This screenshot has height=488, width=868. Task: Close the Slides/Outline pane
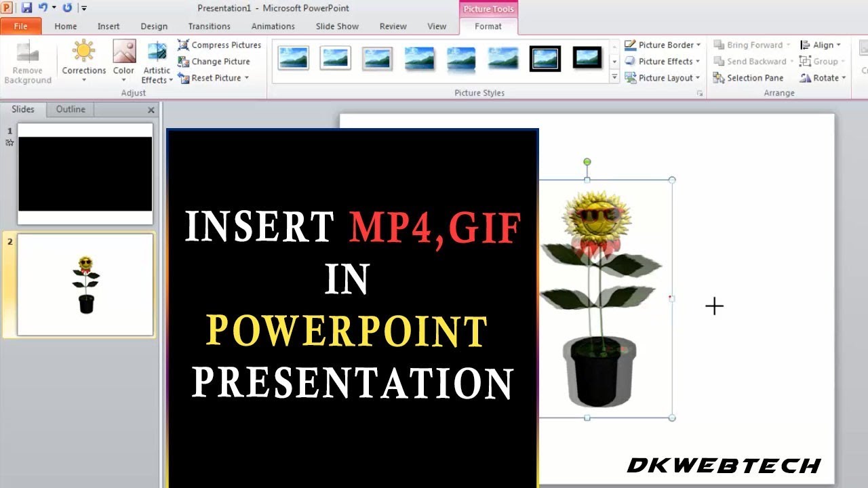coord(151,110)
